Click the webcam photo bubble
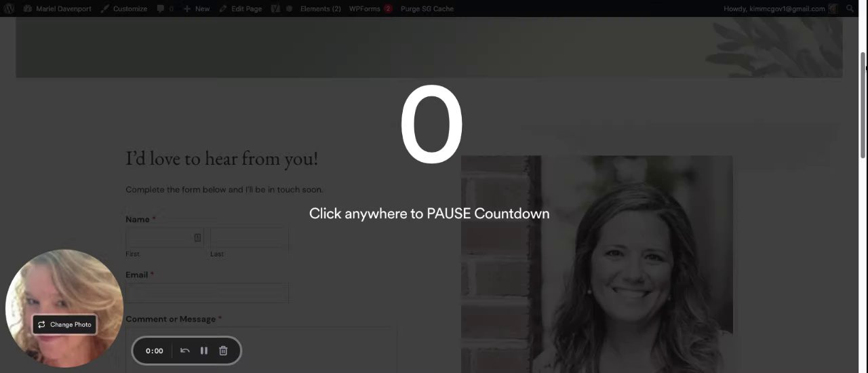The width and height of the screenshot is (868, 373). (x=64, y=309)
